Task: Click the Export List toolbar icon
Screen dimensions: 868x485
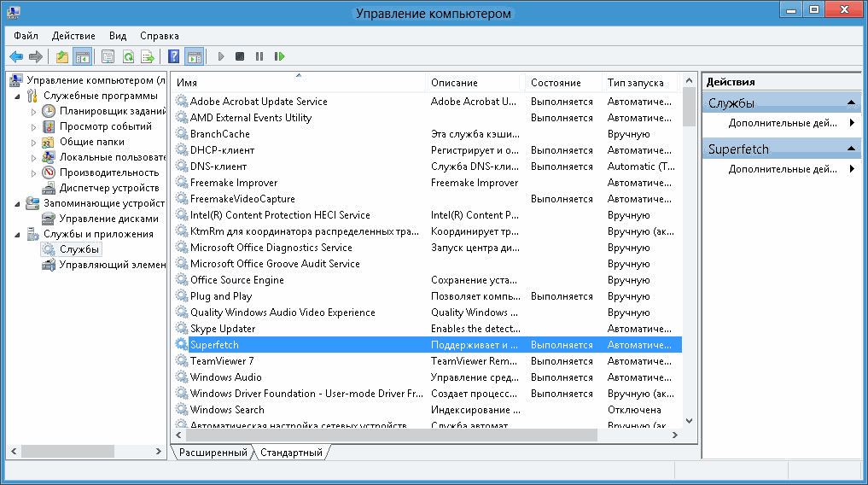Action: tap(148, 56)
